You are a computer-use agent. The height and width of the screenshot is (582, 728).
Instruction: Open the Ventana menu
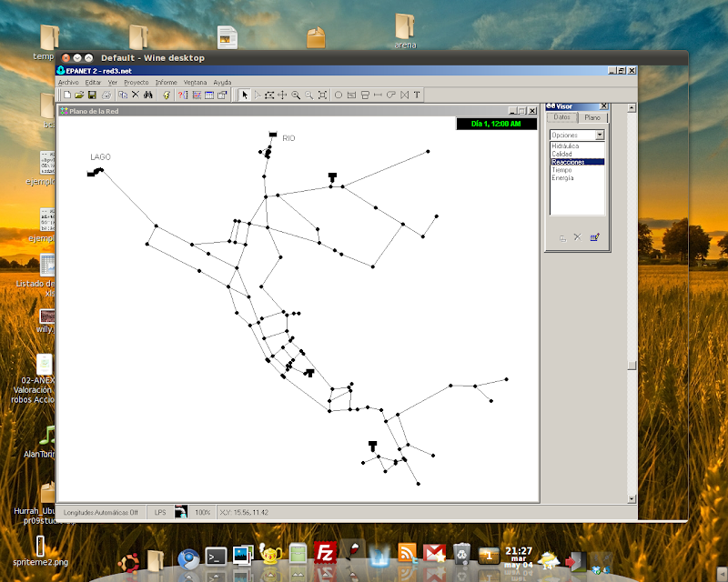point(195,82)
